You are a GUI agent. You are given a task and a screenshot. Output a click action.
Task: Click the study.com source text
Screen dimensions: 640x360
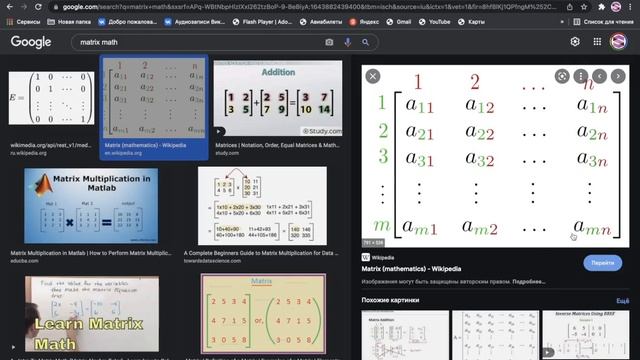coord(227,153)
